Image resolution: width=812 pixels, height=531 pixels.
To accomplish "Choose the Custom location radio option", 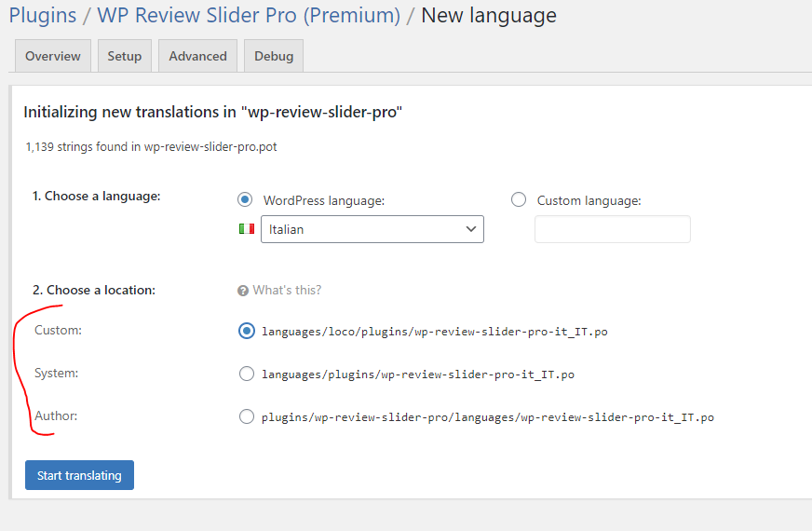I will pyautogui.click(x=247, y=331).
